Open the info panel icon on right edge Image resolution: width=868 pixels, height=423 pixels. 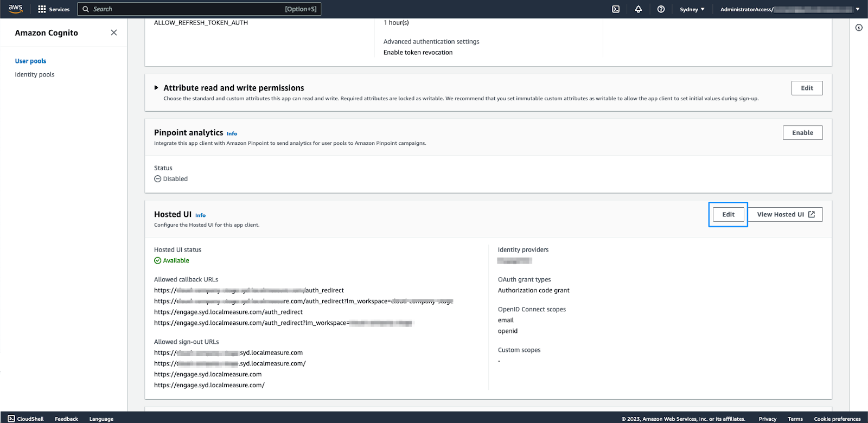coord(859,28)
